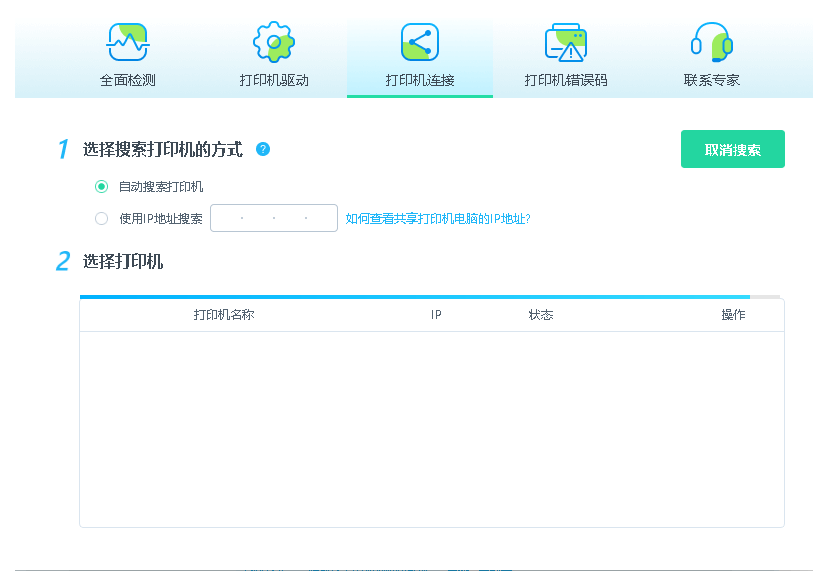Click the blue question mark help icon

tap(263, 149)
